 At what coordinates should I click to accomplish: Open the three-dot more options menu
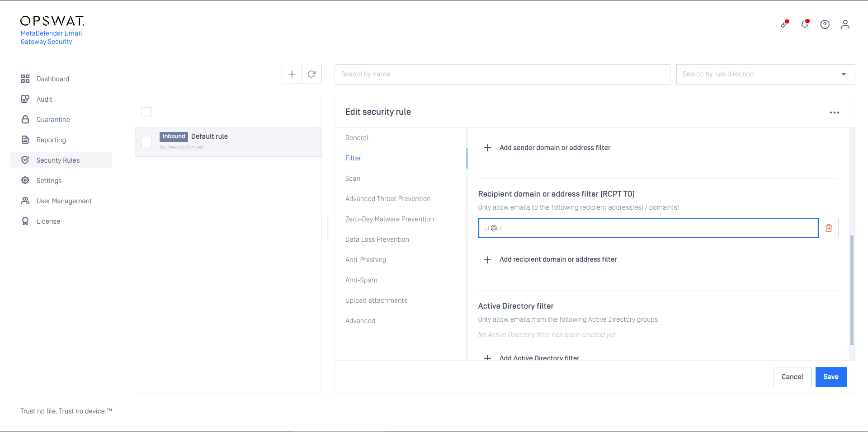(x=834, y=113)
